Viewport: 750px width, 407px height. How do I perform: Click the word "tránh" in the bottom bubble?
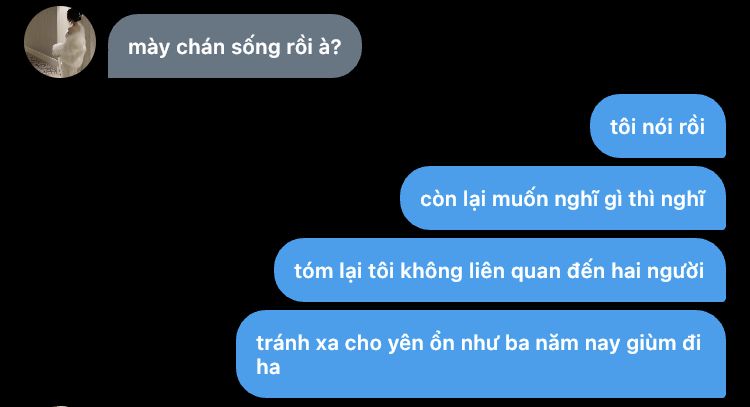tap(283, 343)
